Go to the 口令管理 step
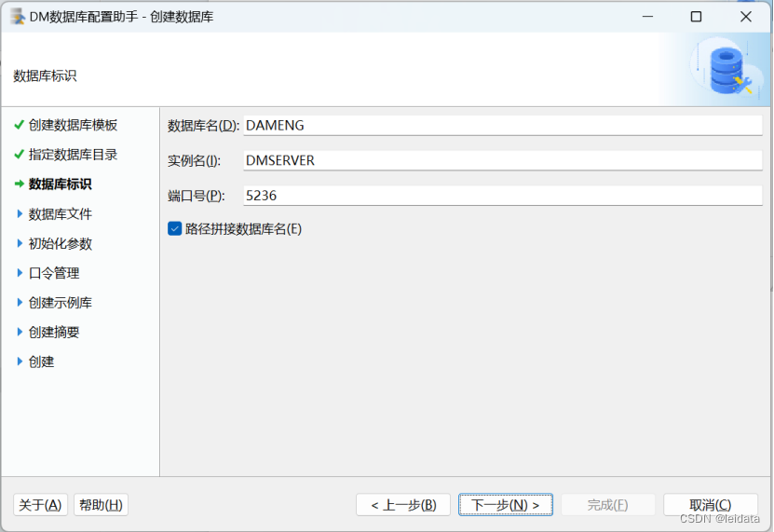This screenshot has width=774, height=532. [54, 273]
